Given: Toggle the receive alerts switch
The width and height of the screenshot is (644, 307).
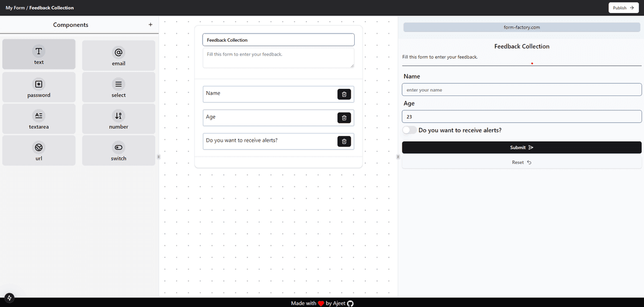Looking at the screenshot, I should (409, 130).
